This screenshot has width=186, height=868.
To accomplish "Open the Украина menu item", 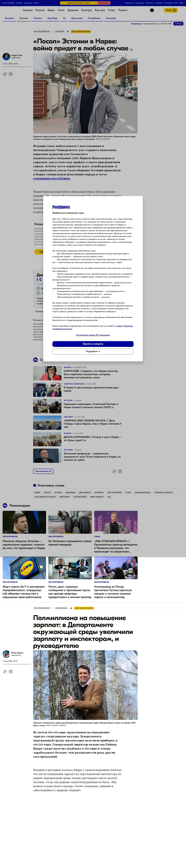I will (x=28, y=10).
